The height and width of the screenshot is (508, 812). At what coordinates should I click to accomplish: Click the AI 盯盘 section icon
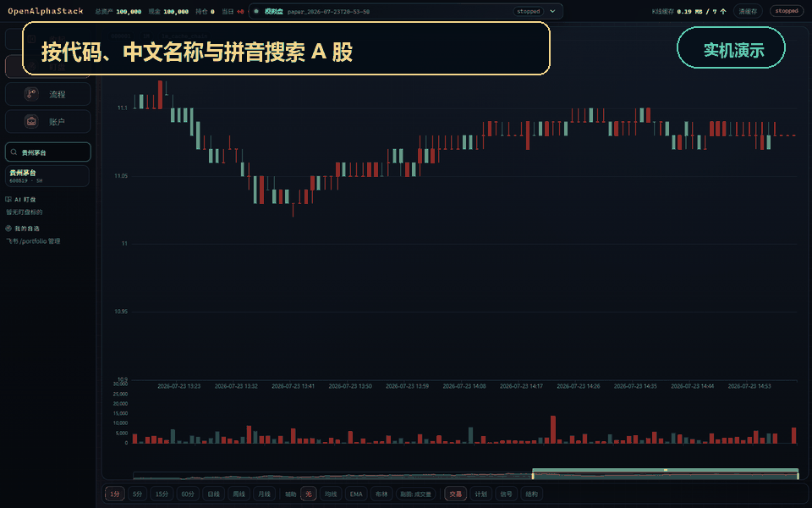[x=8, y=199]
